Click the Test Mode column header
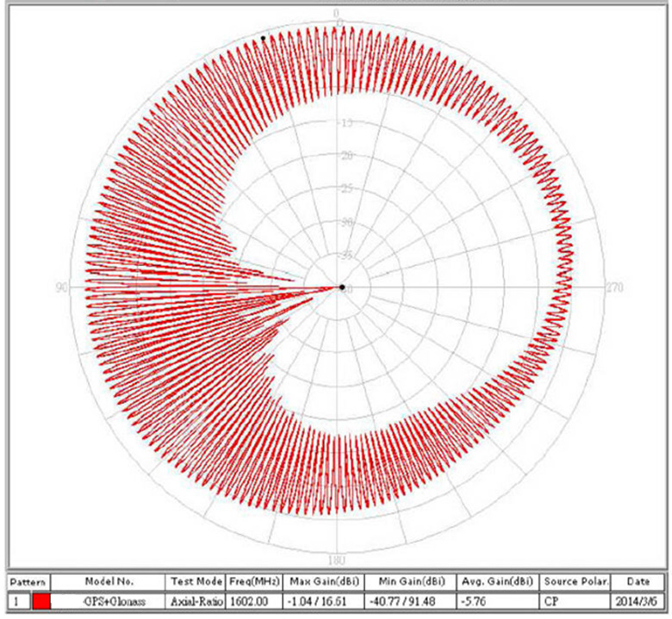672x619 pixels. tap(197, 583)
